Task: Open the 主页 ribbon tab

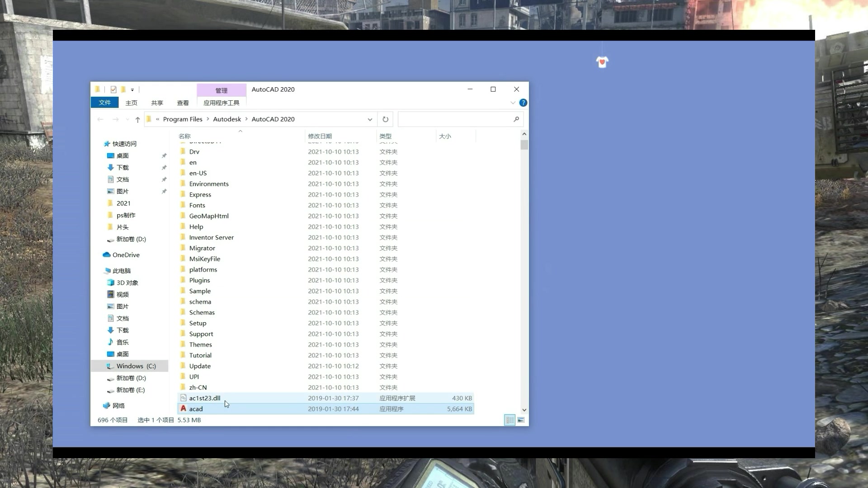Action: [132, 103]
